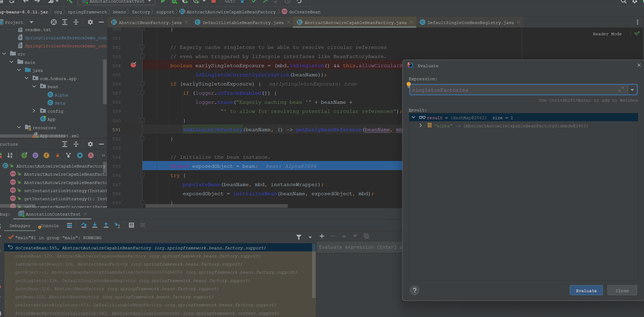Switch to DefaultListableBeanFactory.java tab
The image size is (644, 317).
pos(243,22)
